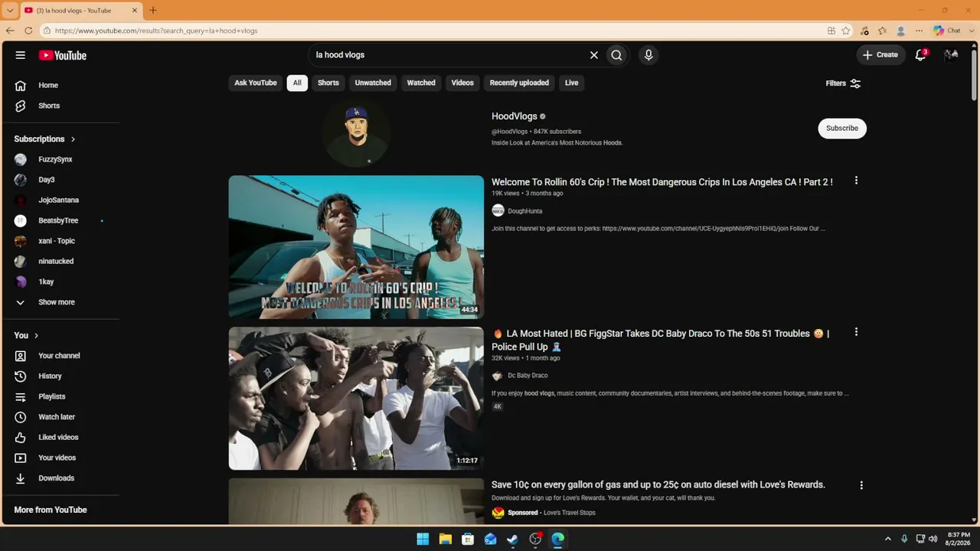
Task: Play the LA Most Hated video thumbnail
Action: pyautogui.click(x=356, y=399)
